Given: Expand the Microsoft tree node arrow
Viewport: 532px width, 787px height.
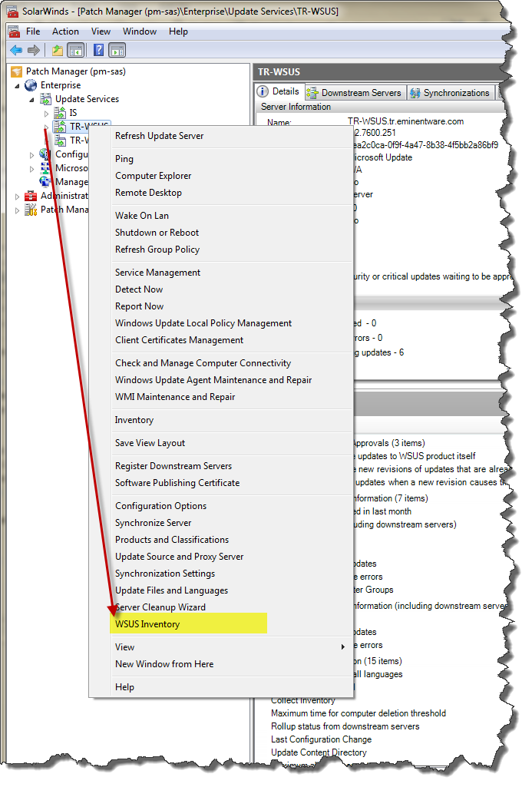Looking at the screenshot, I should point(31,169).
